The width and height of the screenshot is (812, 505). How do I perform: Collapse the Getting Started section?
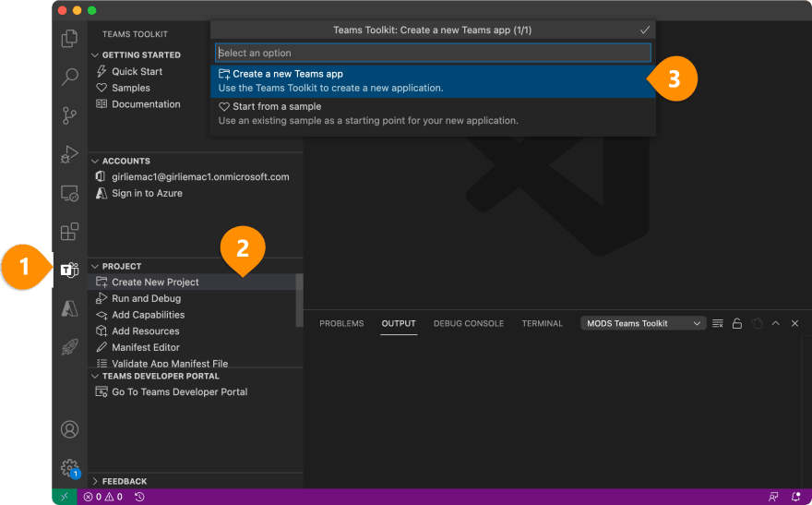pos(95,54)
